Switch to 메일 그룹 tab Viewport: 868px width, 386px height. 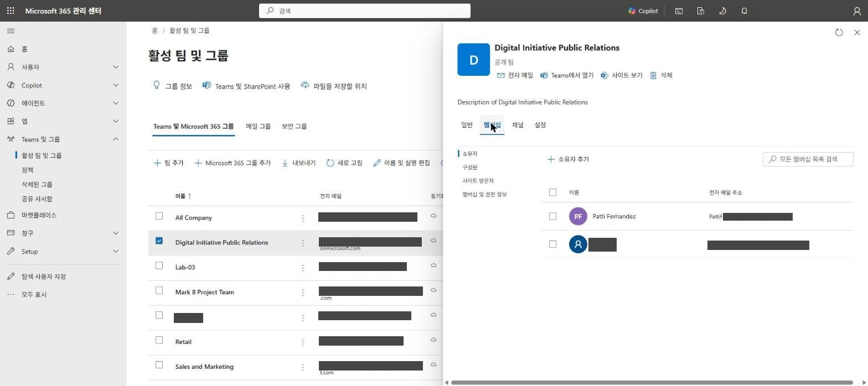pos(258,126)
